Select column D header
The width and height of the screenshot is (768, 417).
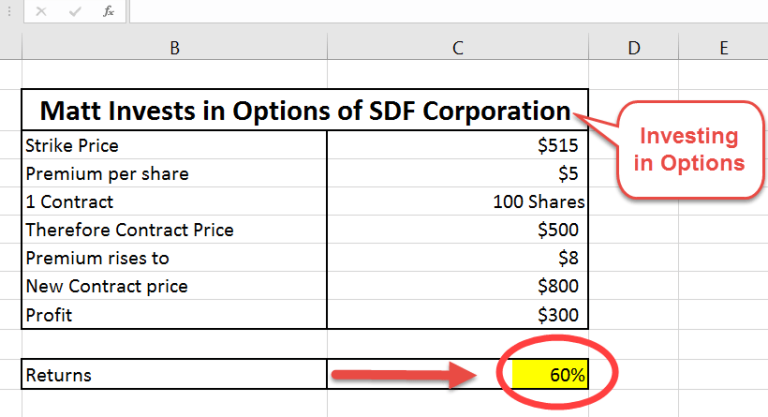(633, 48)
